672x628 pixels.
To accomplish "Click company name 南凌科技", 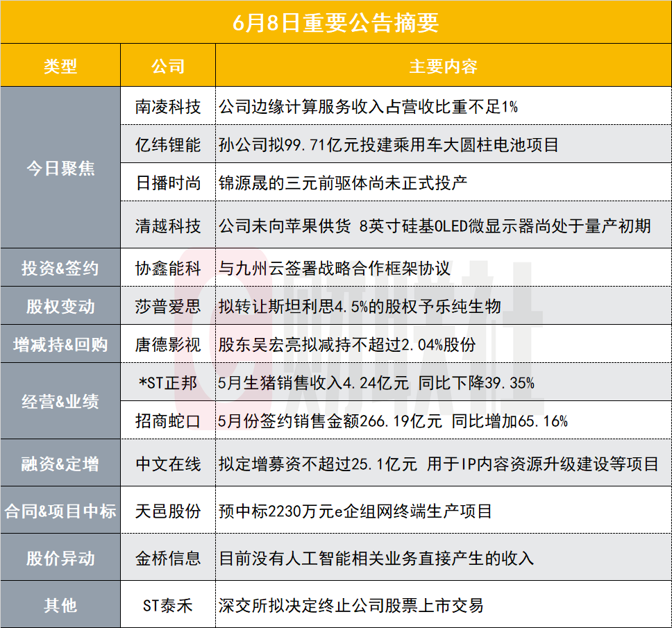I will click(x=168, y=106).
